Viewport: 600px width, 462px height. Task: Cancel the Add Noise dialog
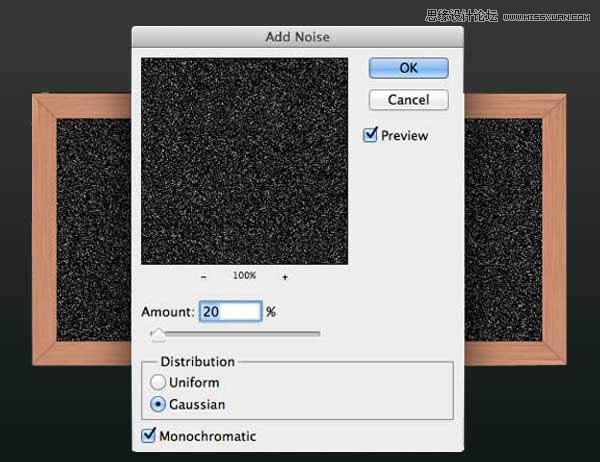(x=408, y=100)
